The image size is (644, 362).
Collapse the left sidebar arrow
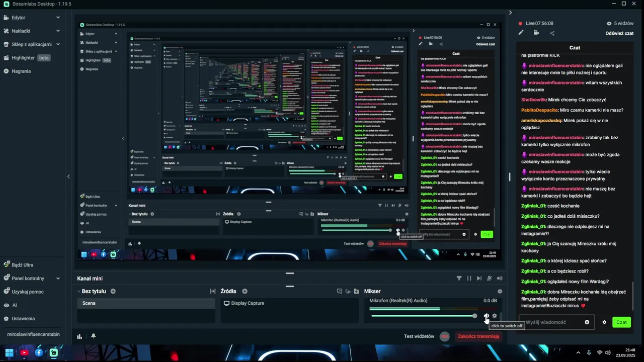pyautogui.click(x=68, y=176)
